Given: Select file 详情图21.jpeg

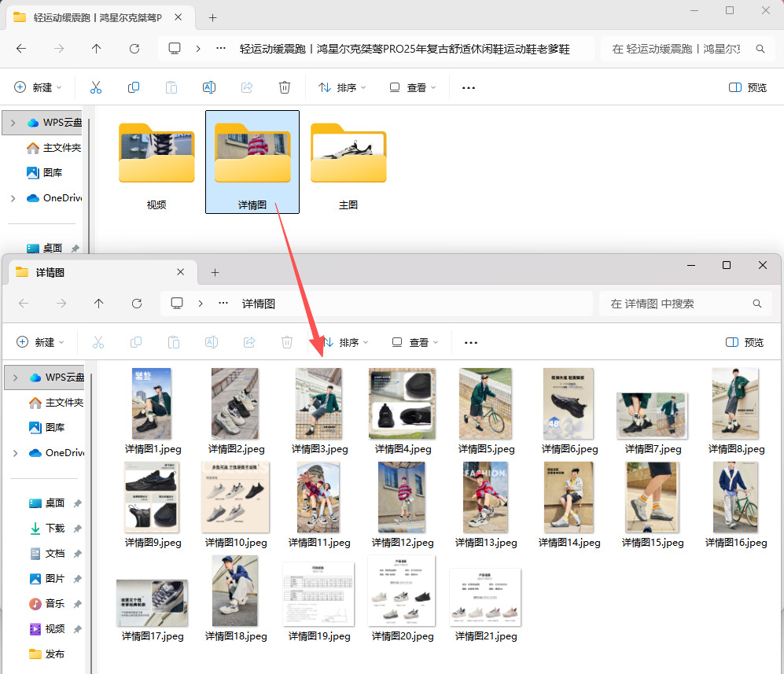Looking at the screenshot, I should (485, 605).
